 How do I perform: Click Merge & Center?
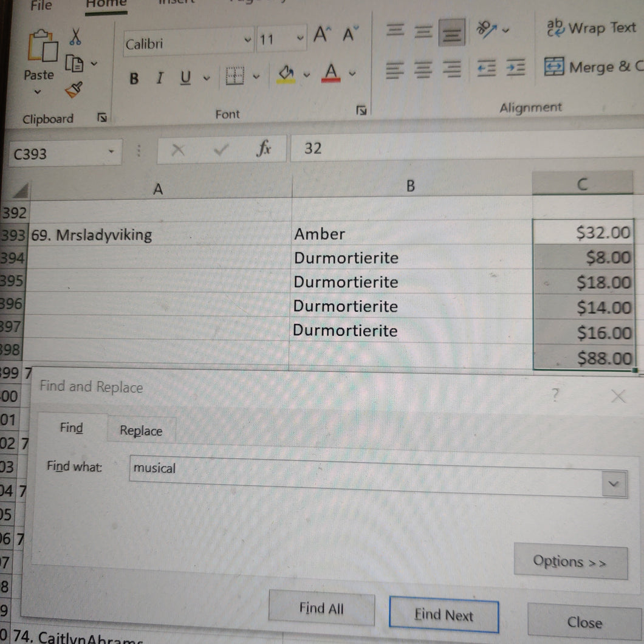pos(594,66)
